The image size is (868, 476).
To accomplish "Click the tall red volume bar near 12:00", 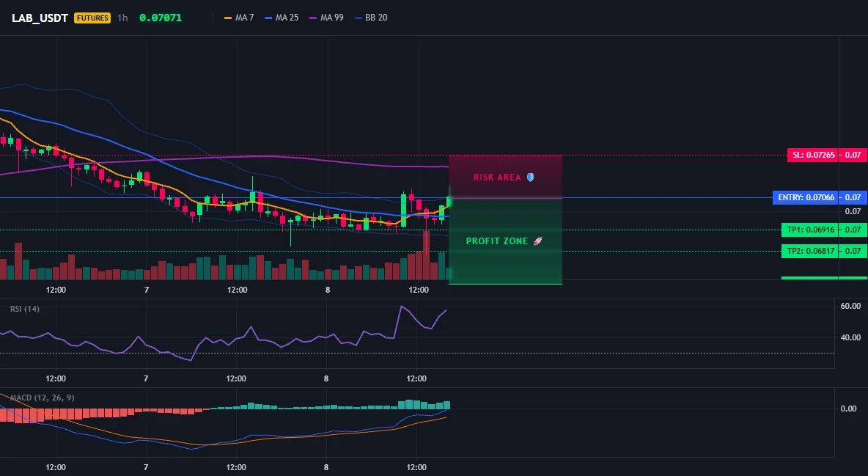I will tap(426, 255).
